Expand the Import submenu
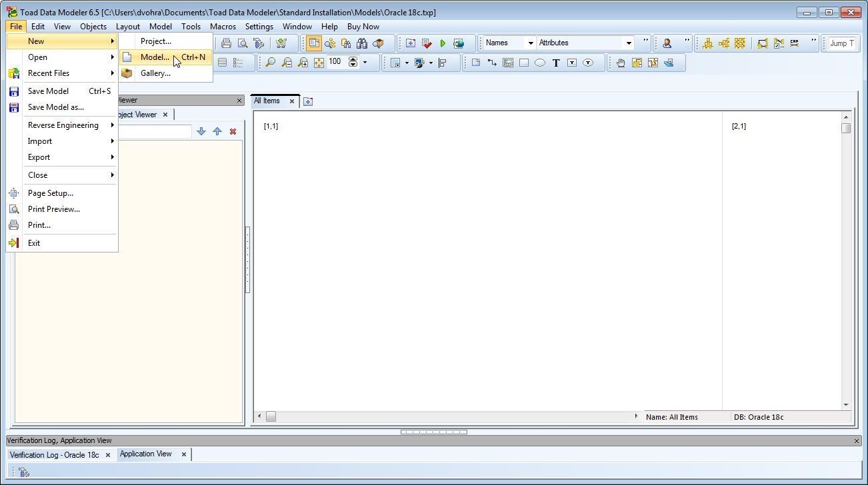Screen dimensions: 868x485 (62, 141)
